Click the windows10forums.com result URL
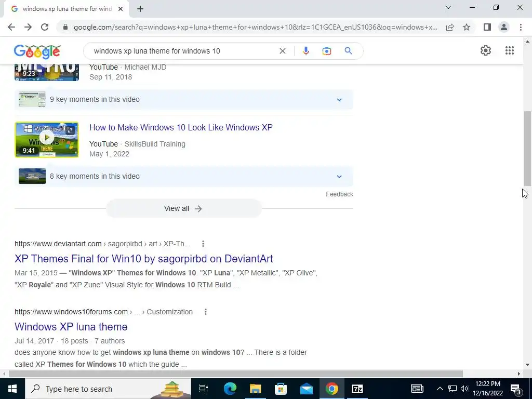 click(x=103, y=312)
